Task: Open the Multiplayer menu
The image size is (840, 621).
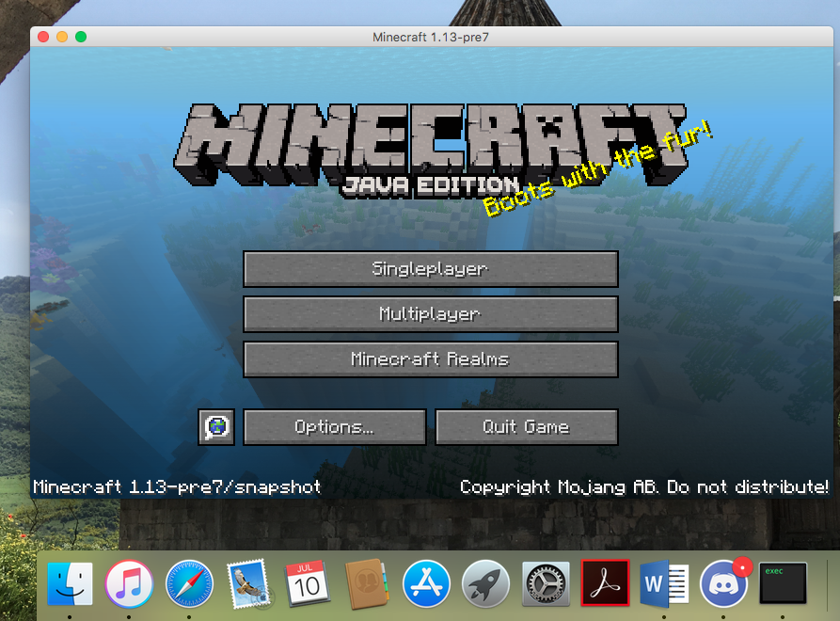Action: [x=431, y=314]
